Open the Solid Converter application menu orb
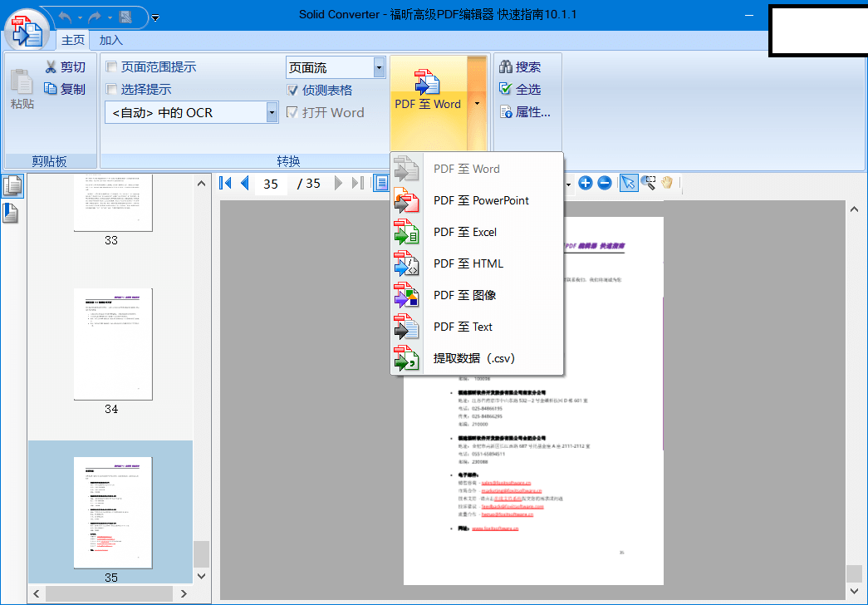The width and height of the screenshot is (868, 605). pyautogui.click(x=27, y=32)
